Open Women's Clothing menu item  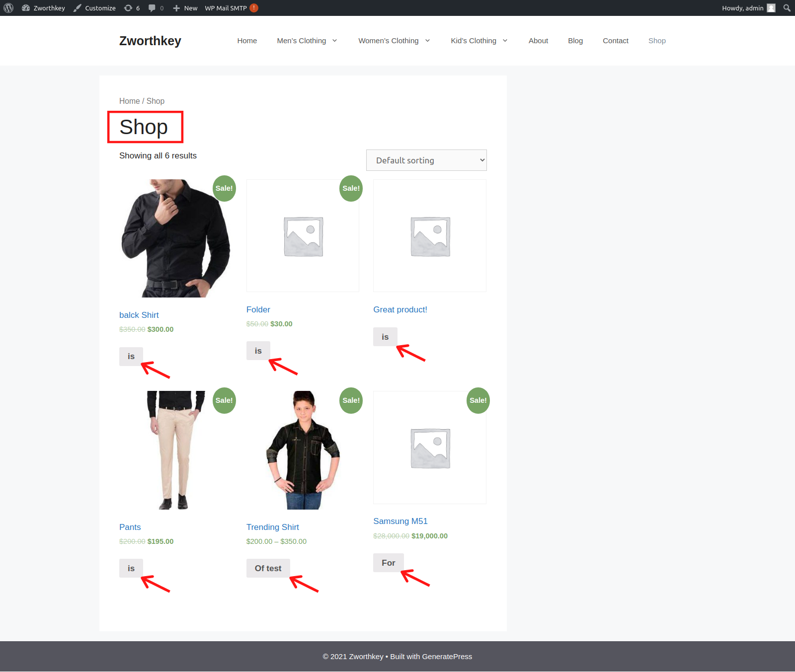(x=389, y=41)
